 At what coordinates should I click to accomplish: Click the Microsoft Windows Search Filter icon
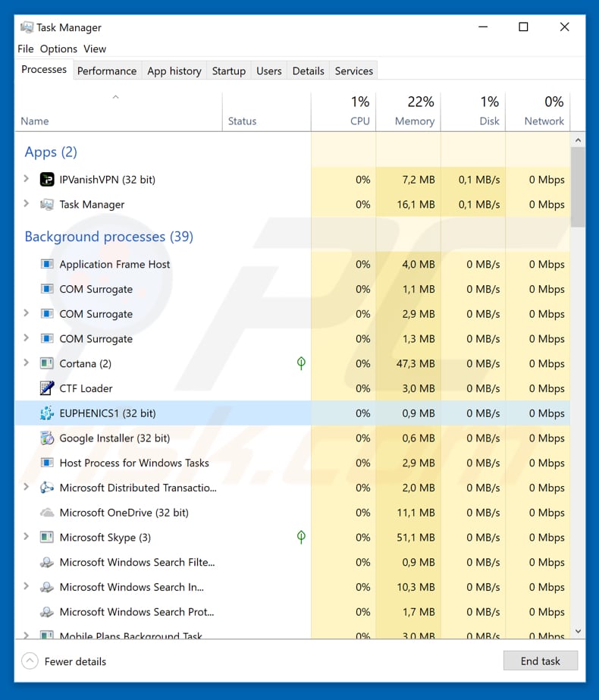coord(47,562)
